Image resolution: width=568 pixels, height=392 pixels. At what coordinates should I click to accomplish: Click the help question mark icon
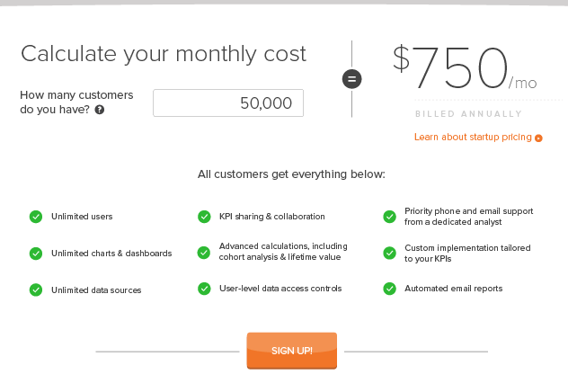(99, 110)
